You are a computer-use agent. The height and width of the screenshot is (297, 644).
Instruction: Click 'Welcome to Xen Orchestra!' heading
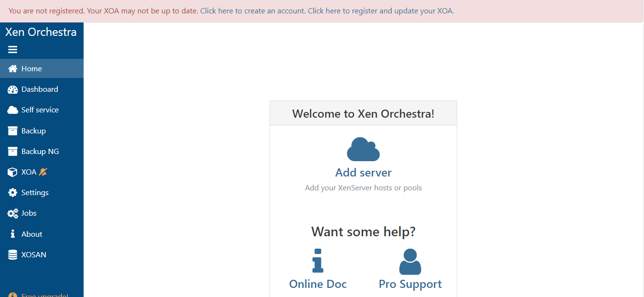click(364, 114)
